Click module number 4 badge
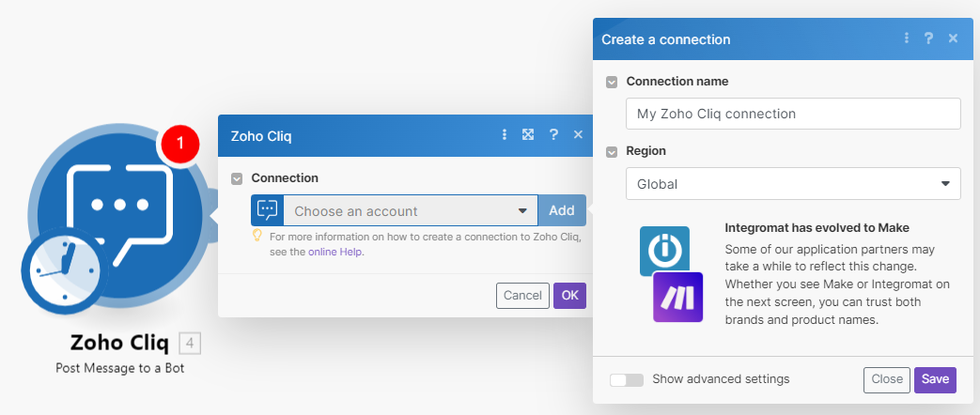 [190, 343]
